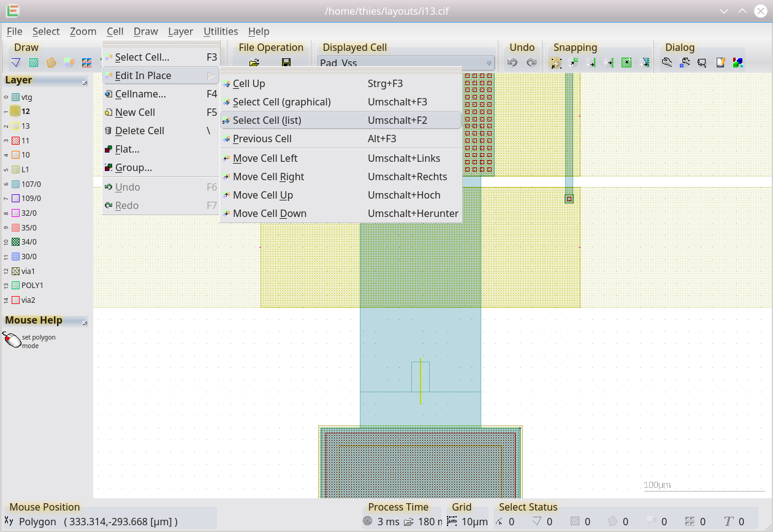Screen dimensions: 773x532
Task: Choose Group... menu entry
Action: 161,167
